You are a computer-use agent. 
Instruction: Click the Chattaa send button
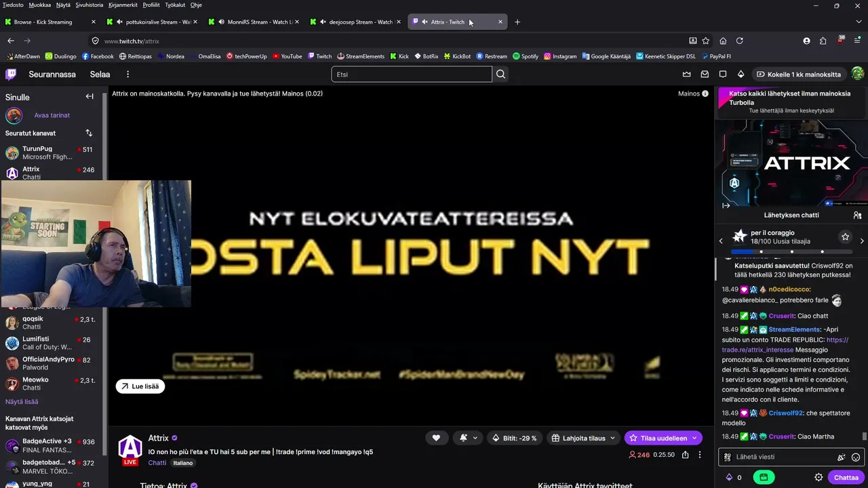tap(846, 477)
